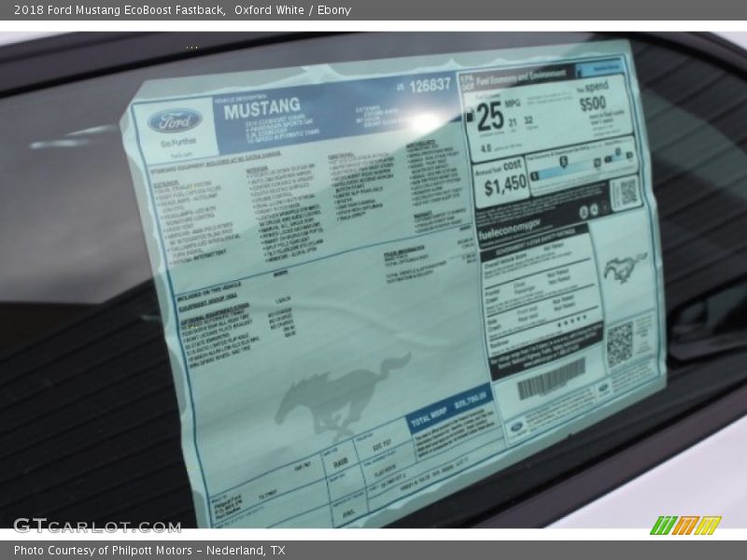Click the large running pony watermark

pyautogui.click(x=342, y=395)
